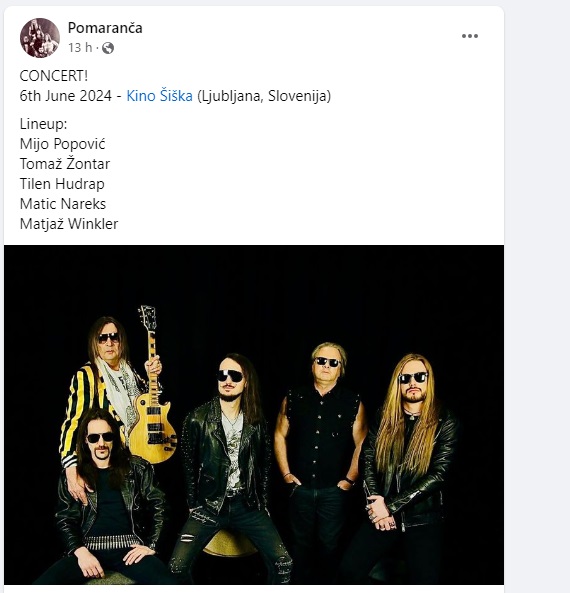570x593 pixels.
Task: Click the "6th June 2024" date text
Action: click(66, 96)
